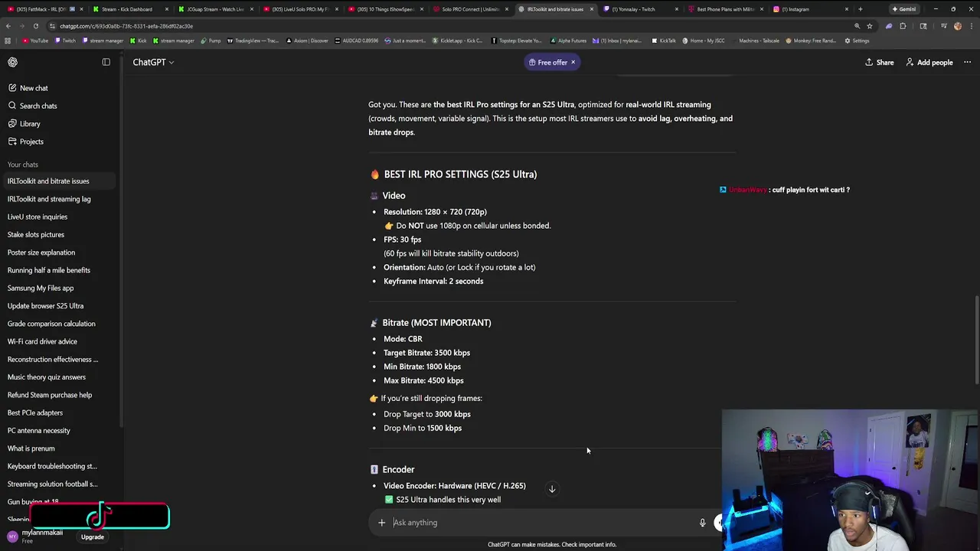
Task: Close the Kick Dashboard tab
Action: click(x=166, y=9)
